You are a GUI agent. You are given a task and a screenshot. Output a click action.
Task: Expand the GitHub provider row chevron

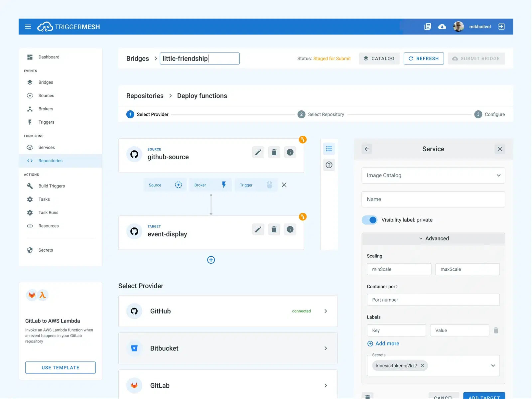(326, 311)
